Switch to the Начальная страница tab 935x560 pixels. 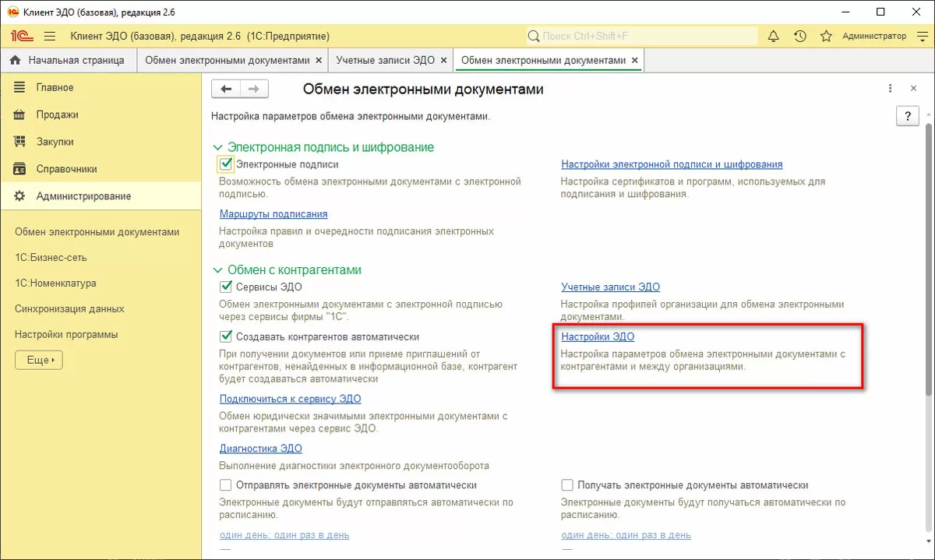[x=68, y=60]
